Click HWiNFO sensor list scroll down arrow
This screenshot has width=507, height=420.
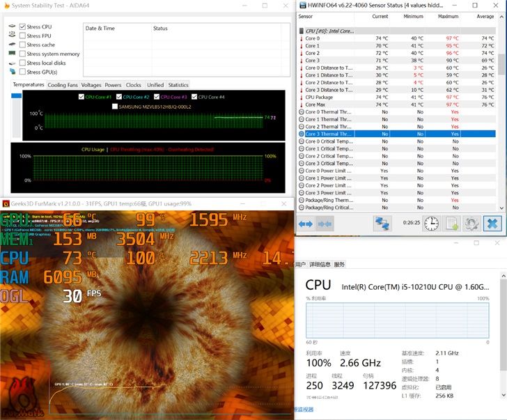501,208
